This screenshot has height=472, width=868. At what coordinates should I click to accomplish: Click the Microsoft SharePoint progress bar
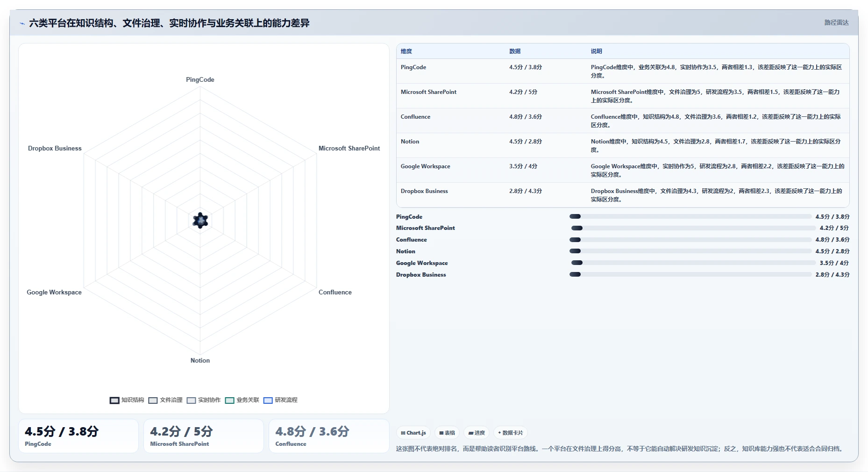pyautogui.click(x=693, y=228)
